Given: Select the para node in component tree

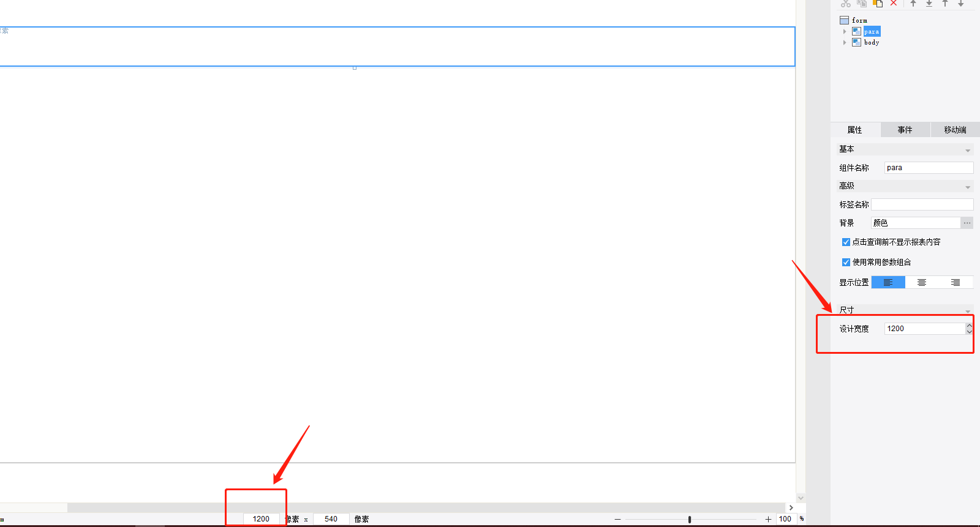Looking at the screenshot, I should (x=872, y=31).
